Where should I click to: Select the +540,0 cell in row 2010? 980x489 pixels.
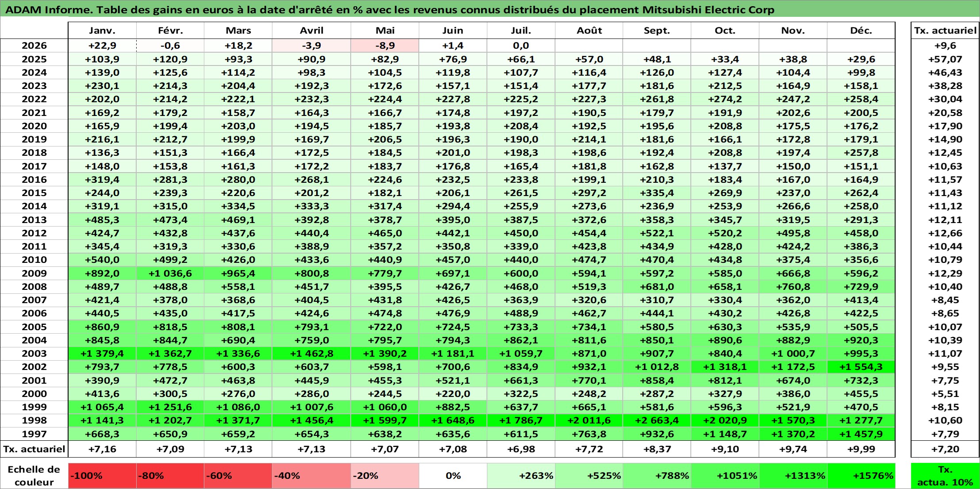click(102, 260)
